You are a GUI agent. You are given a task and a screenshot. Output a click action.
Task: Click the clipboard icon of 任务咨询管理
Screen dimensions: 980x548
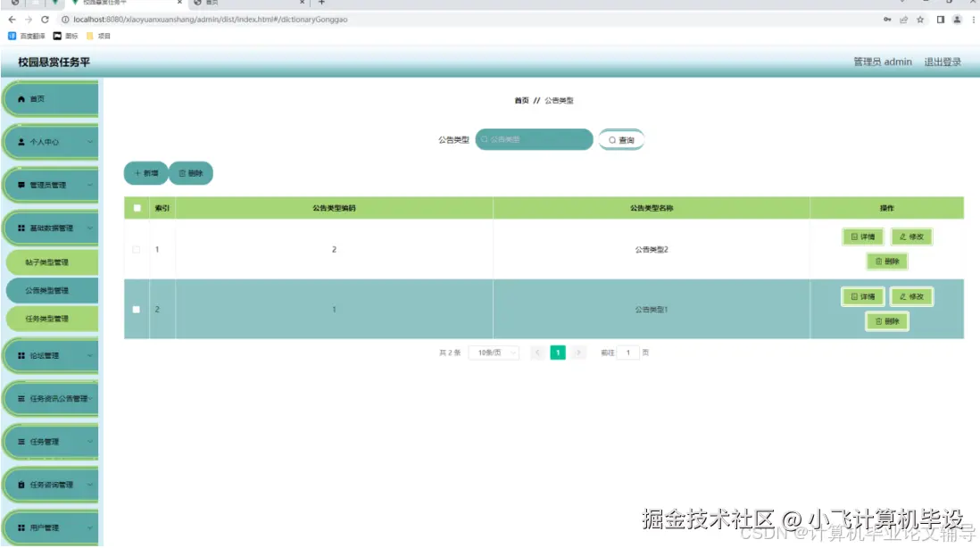pyautogui.click(x=21, y=485)
